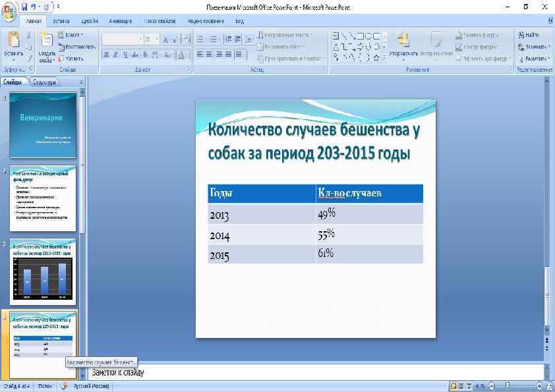
Task: Select the rectangle shape in gallery
Action: [360, 36]
